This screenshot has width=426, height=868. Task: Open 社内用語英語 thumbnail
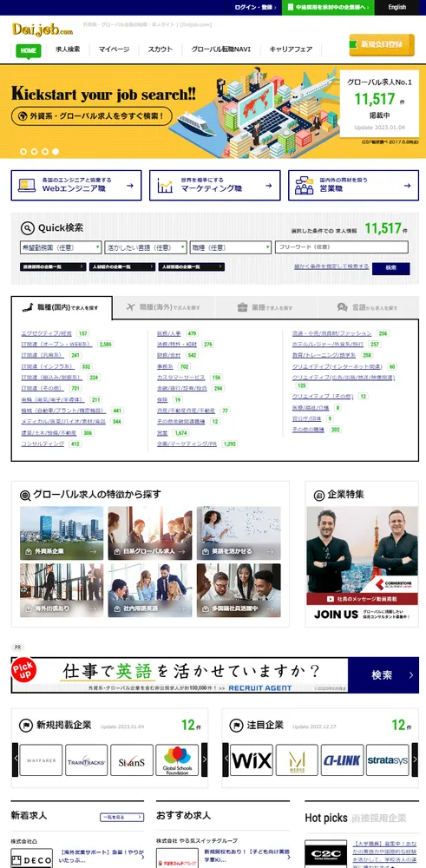point(150,590)
